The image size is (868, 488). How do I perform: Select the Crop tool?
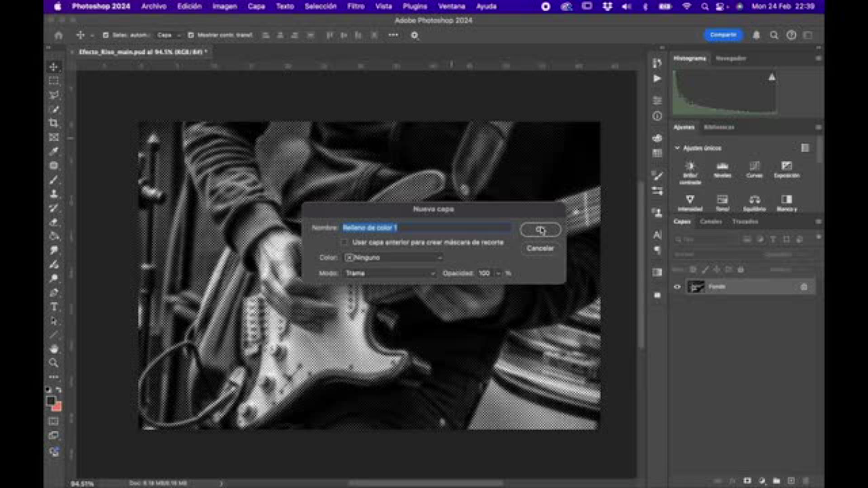point(54,123)
